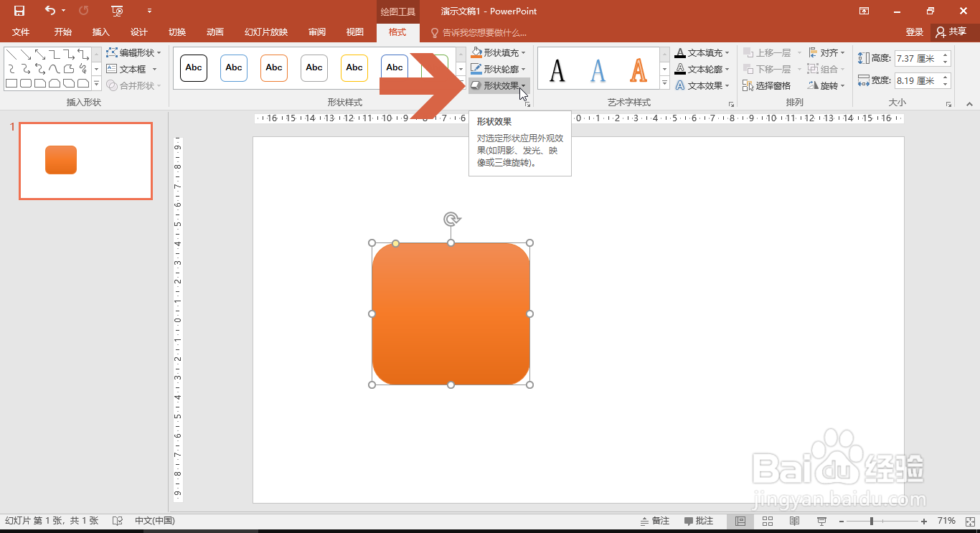Select the double-headed arrow line shape
Screen dimensions: 980x533
click(x=40, y=55)
